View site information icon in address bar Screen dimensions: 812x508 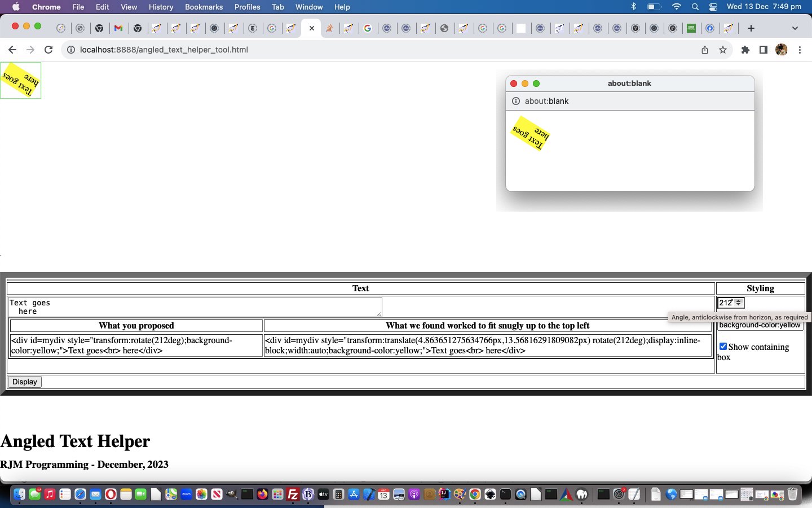coord(71,50)
